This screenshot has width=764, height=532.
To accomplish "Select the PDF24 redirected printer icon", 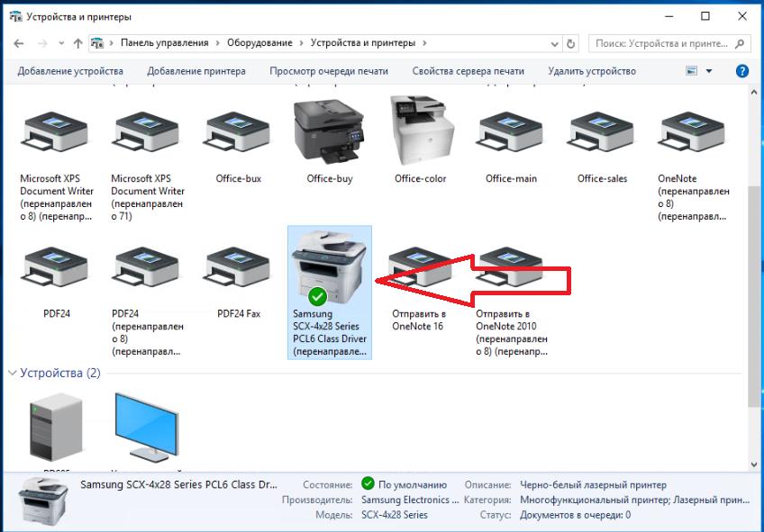I will [147, 266].
